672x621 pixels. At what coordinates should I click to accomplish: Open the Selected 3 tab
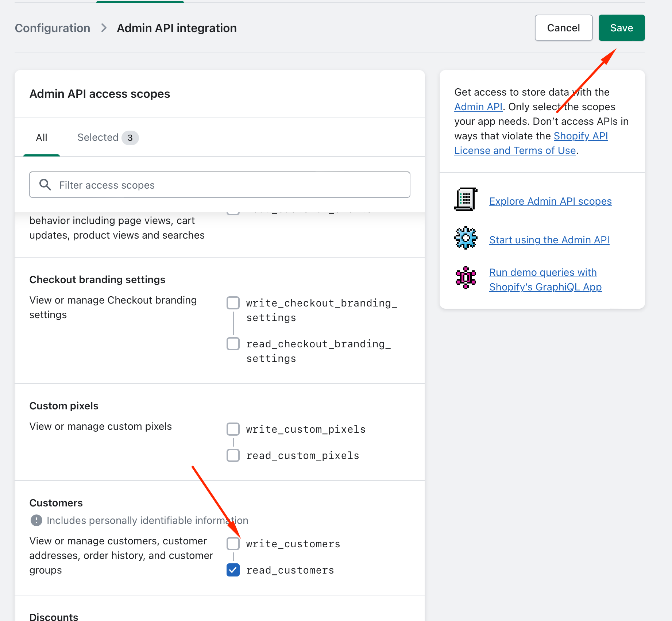[108, 138]
